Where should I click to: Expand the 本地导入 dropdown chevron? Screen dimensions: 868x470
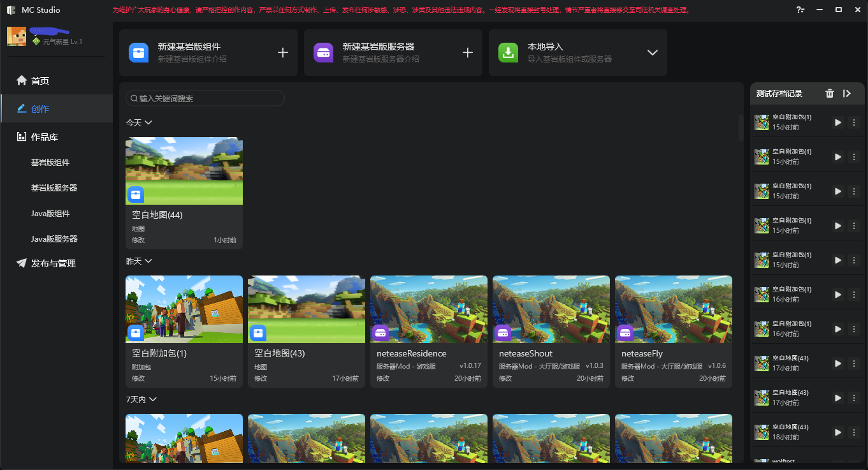pyautogui.click(x=653, y=52)
